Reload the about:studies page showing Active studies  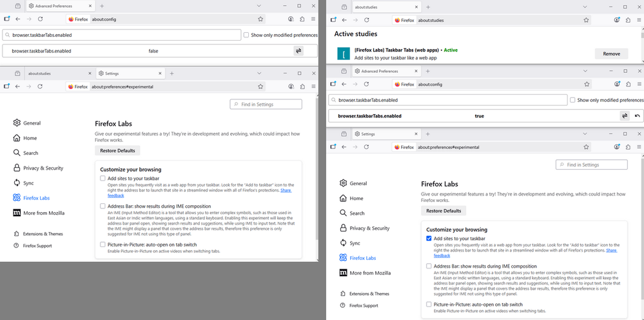point(366,20)
